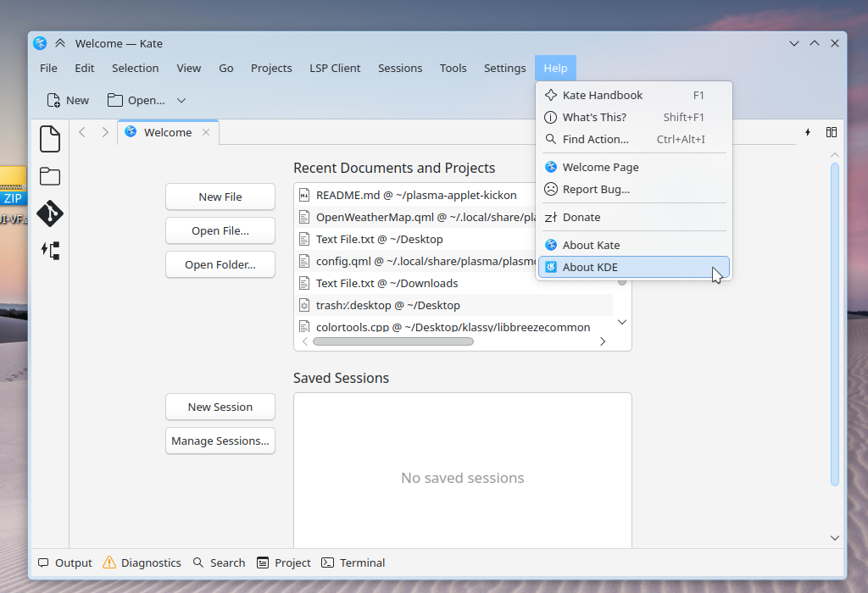Open the Projects menu
Screen dimensions: 868x593
(271, 68)
